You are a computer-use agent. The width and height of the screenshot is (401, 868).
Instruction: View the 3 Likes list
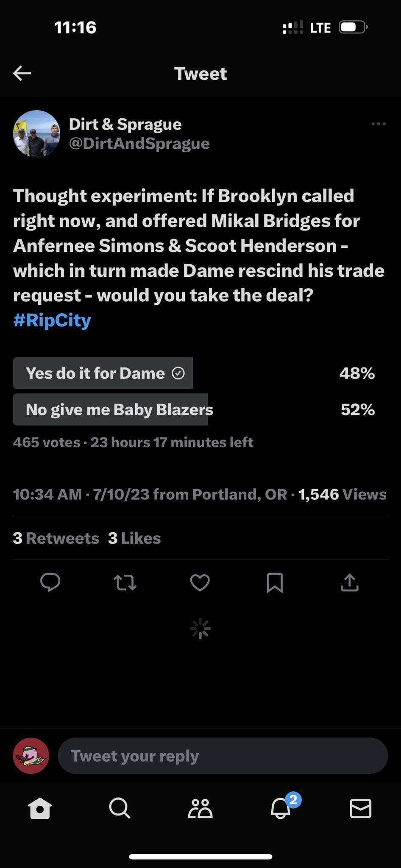(134, 538)
